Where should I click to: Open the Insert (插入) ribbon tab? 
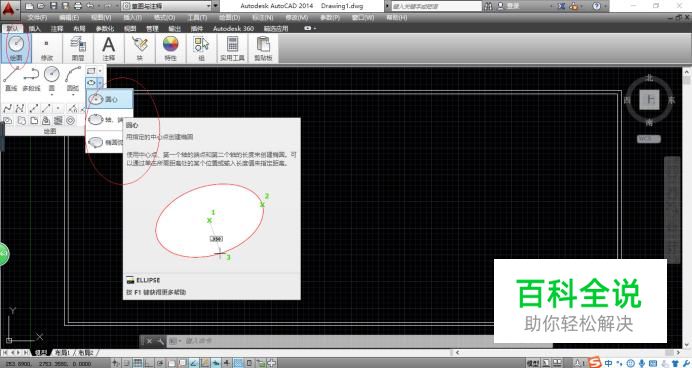34,28
